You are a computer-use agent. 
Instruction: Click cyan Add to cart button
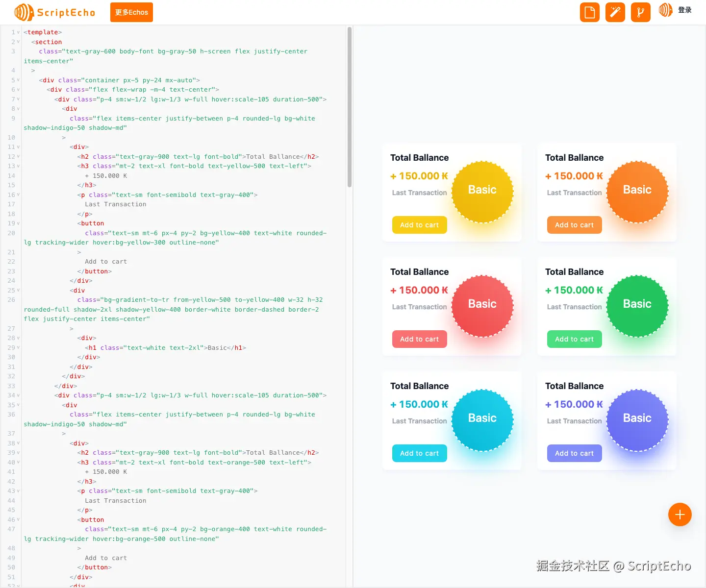(420, 453)
